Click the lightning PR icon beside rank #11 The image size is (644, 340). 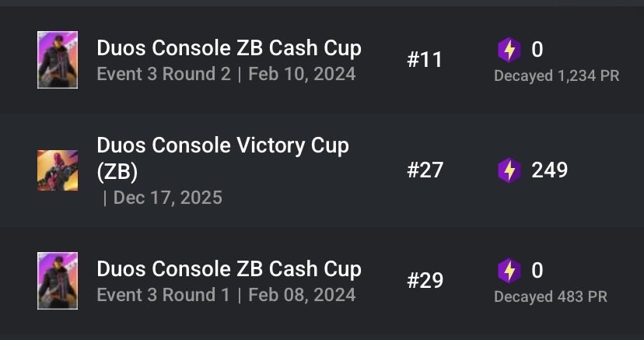[509, 50]
